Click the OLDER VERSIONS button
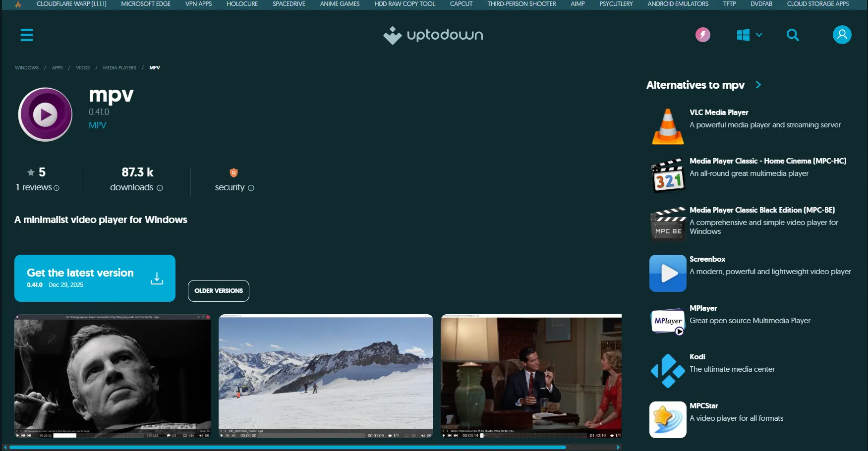 pyautogui.click(x=219, y=291)
